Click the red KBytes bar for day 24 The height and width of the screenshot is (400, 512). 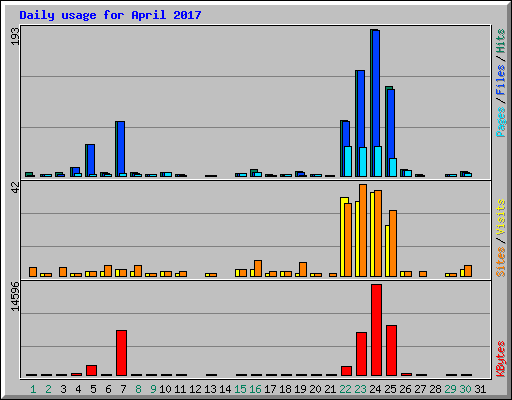(x=376, y=330)
